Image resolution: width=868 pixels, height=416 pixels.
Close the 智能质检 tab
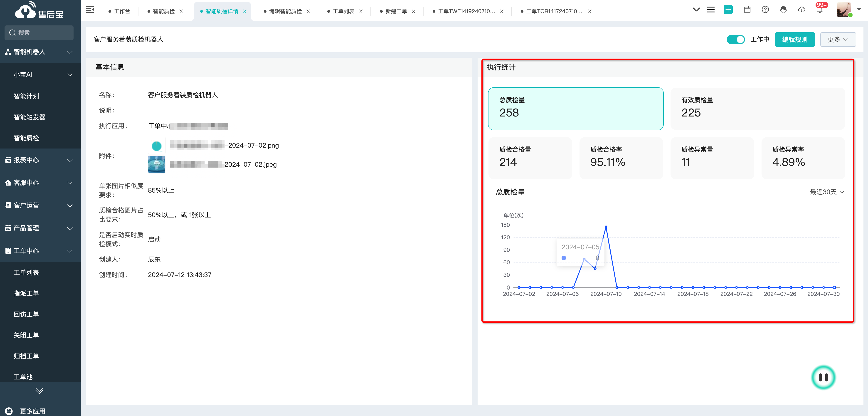coord(181,11)
